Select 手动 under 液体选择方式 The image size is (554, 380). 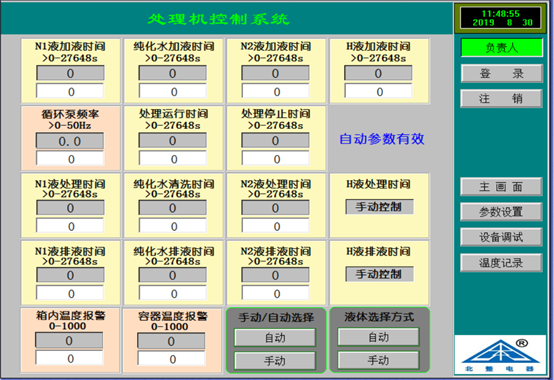point(378,360)
